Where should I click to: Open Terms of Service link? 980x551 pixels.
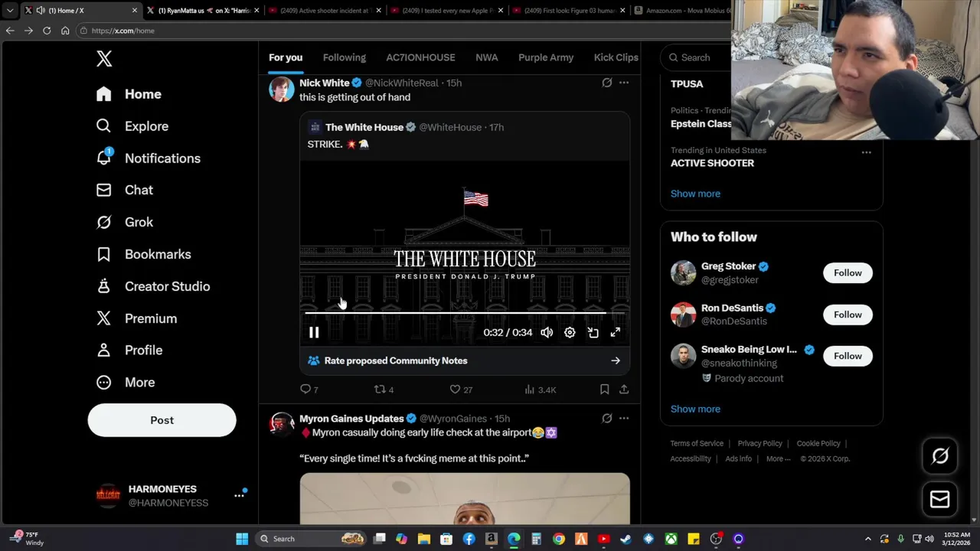tap(697, 443)
